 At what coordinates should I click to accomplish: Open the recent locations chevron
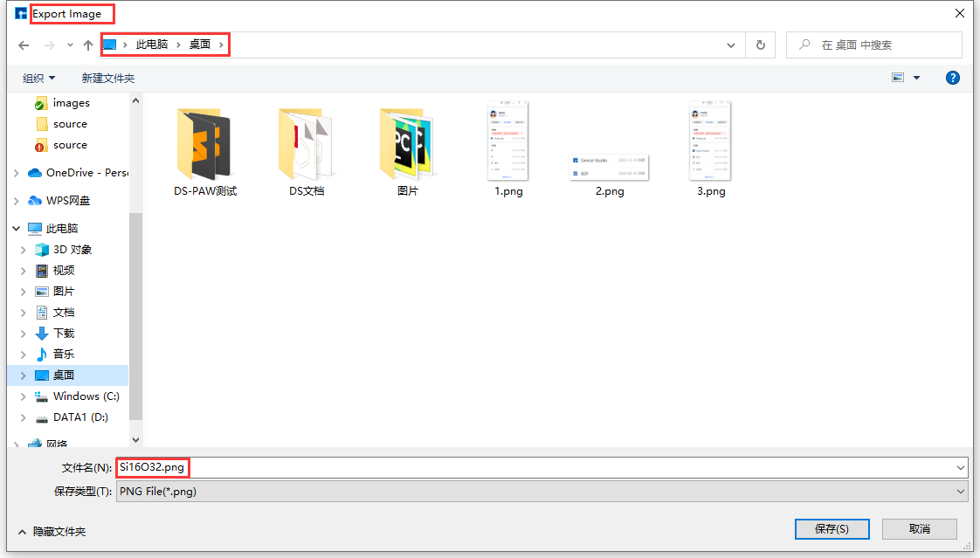(70, 45)
